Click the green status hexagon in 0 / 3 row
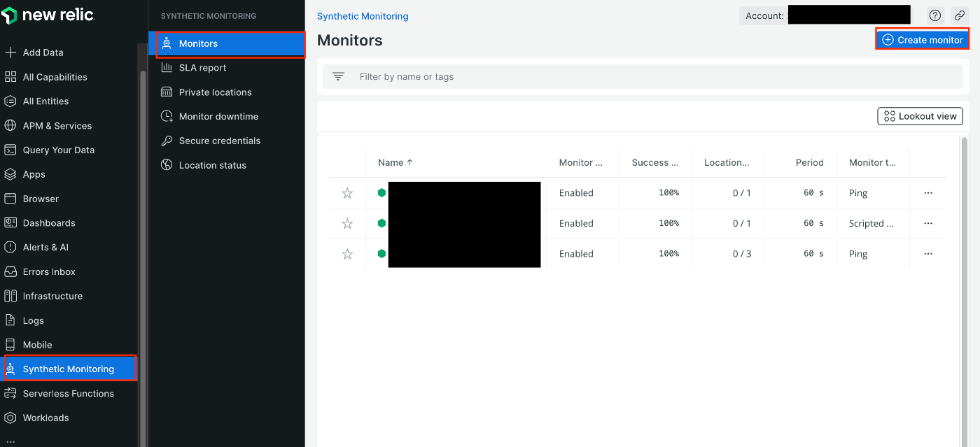Image resolution: width=980 pixels, height=447 pixels. [381, 253]
